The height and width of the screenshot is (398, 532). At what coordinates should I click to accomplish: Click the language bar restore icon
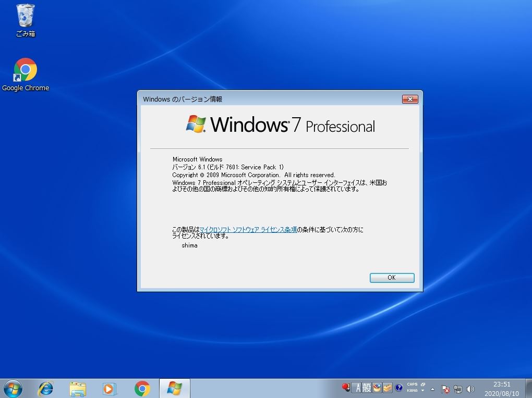[423, 384]
